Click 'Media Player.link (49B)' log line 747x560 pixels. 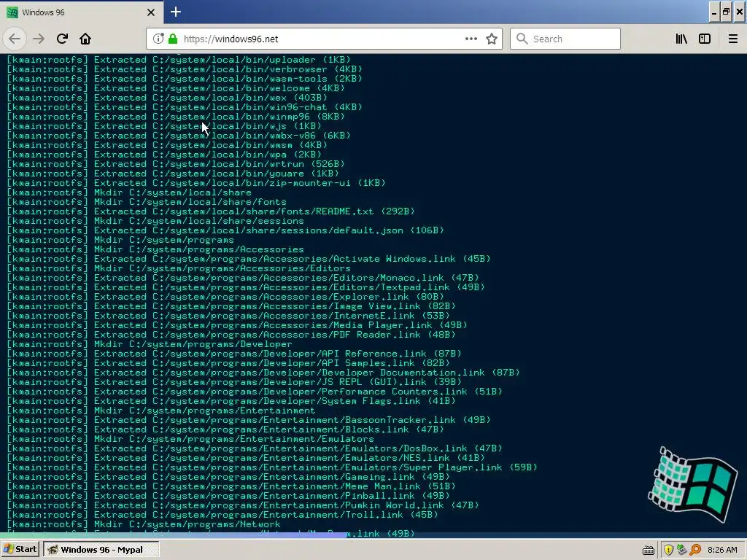[x=237, y=325]
